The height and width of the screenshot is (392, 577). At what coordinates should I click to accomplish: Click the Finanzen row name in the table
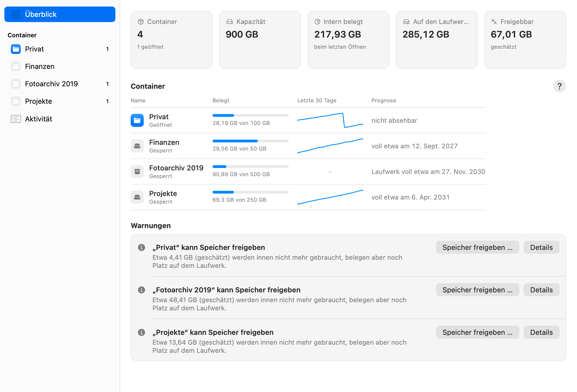164,142
